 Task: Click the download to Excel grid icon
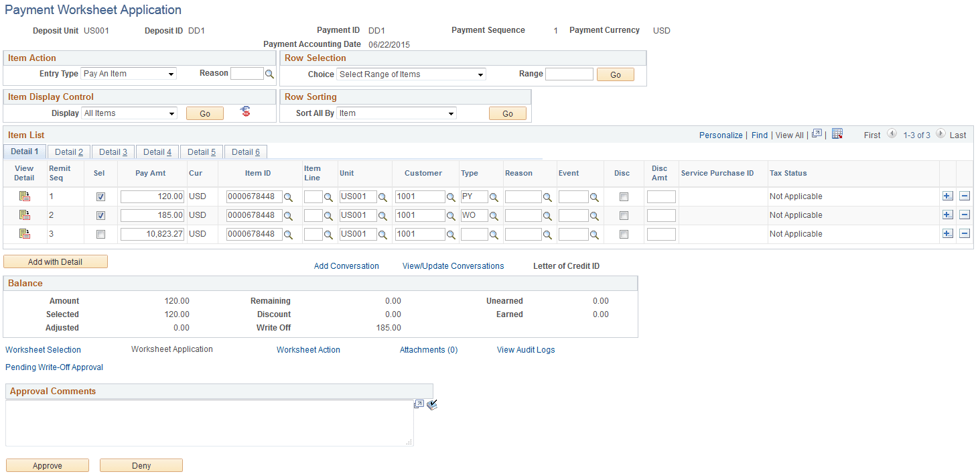tap(837, 134)
